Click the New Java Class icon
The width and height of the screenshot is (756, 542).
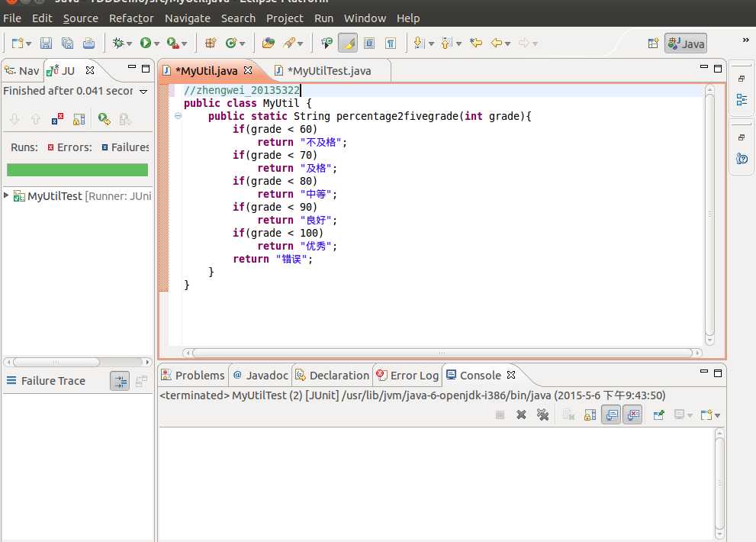(x=231, y=43)
